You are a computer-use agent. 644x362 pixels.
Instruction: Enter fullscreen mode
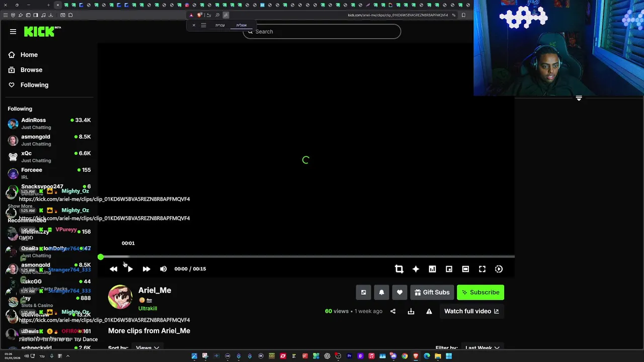click(482, 269)
